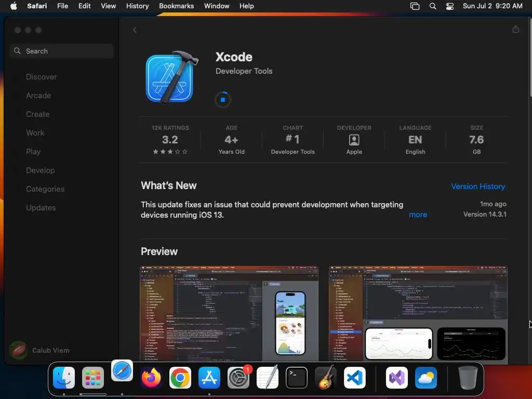
Task: Open the Version History link
Action: 478,187
